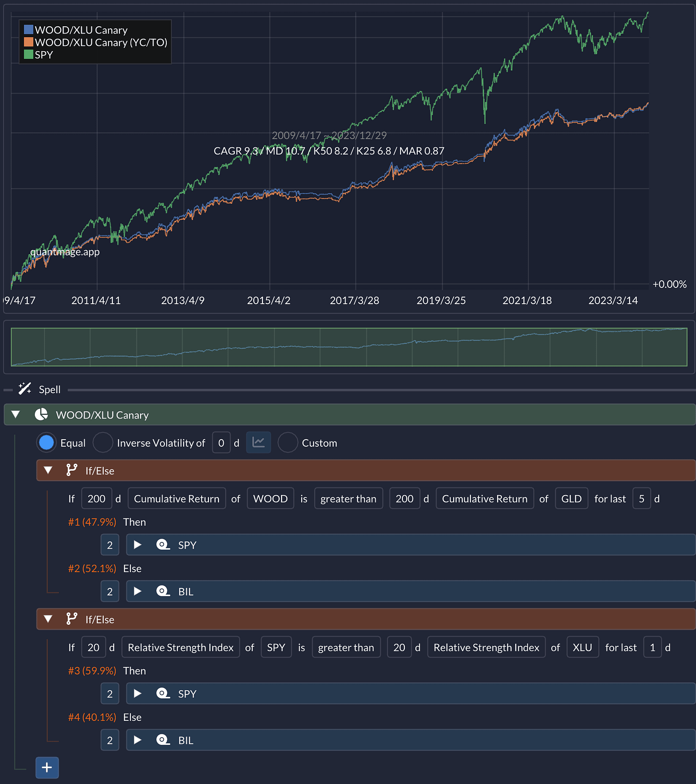
Task: Collapse the second If/Else block
Action: tap(48, 619)
